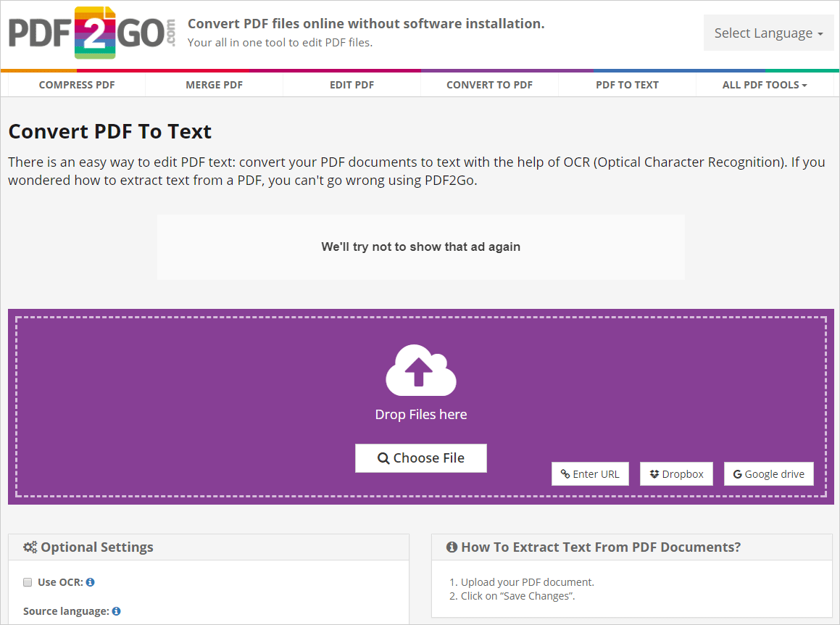The image size is (840, 625).
Task: Go to MERGE PDF
Action: tap(215, 85)
